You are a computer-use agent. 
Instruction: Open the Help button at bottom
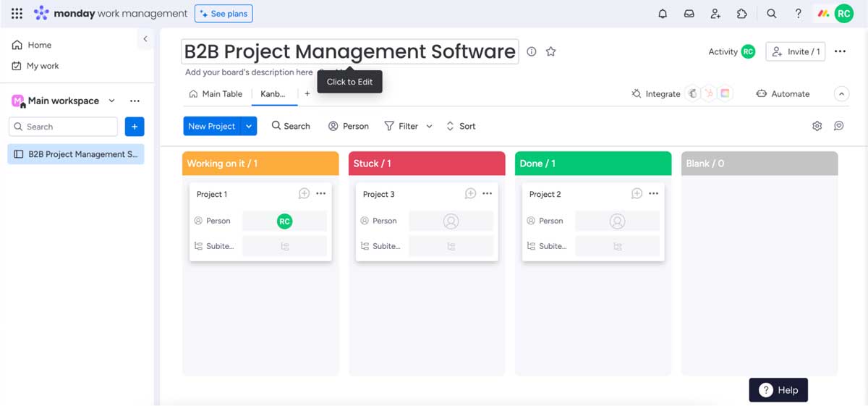pos(778,390)
